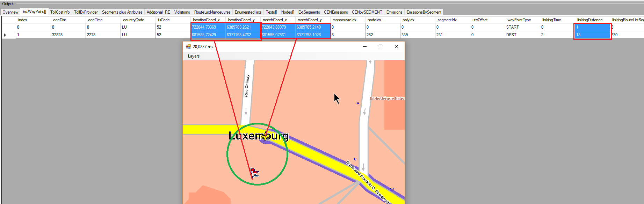Viewport: 644px width, 204px height.
Task: Click the Bibliothèque label on the map
Action: click(x=387, y=98)
